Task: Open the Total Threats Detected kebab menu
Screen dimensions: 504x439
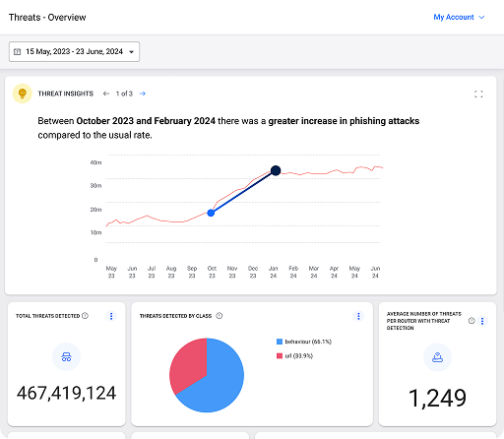Action: (x=111, y=316)
